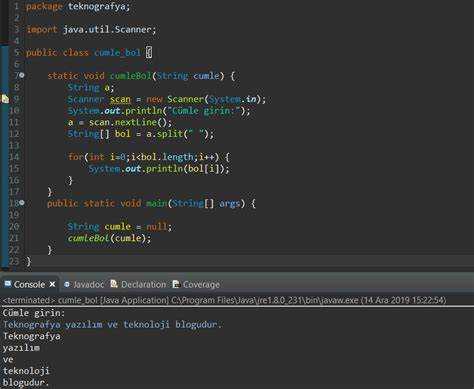Click the class name cumle_bol

[x=117, y=53]
